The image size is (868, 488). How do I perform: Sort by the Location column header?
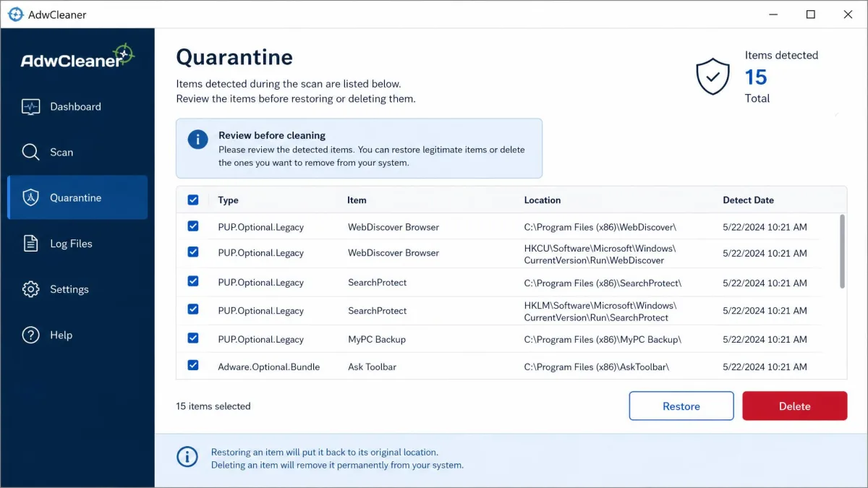[542, 200]
